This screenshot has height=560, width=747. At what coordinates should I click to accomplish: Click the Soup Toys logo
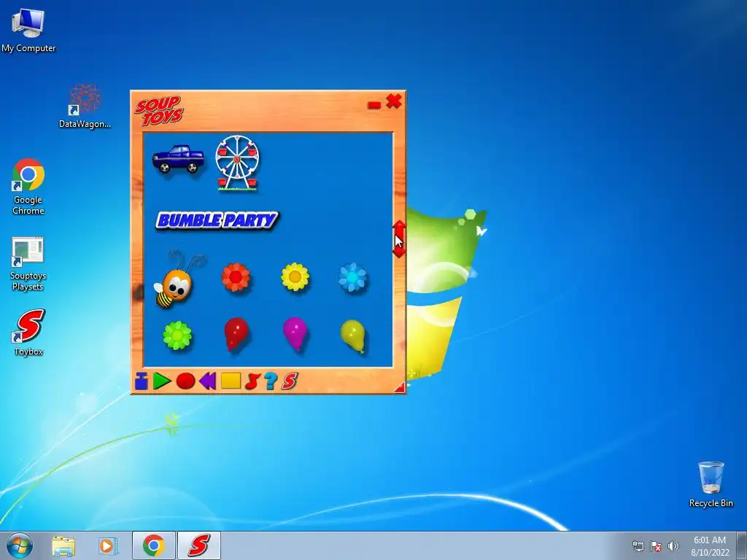[x=158, y=111]
